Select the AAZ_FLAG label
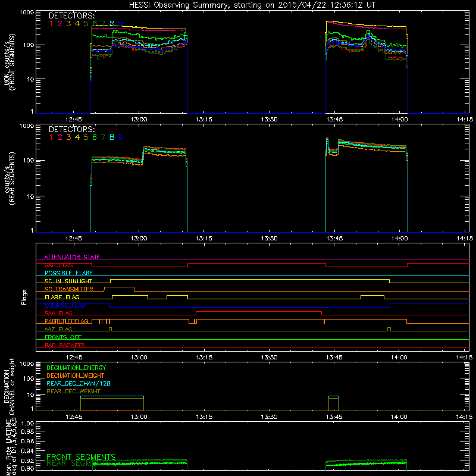476x476 pixels. pyautogui.click(x=58, y=329)
